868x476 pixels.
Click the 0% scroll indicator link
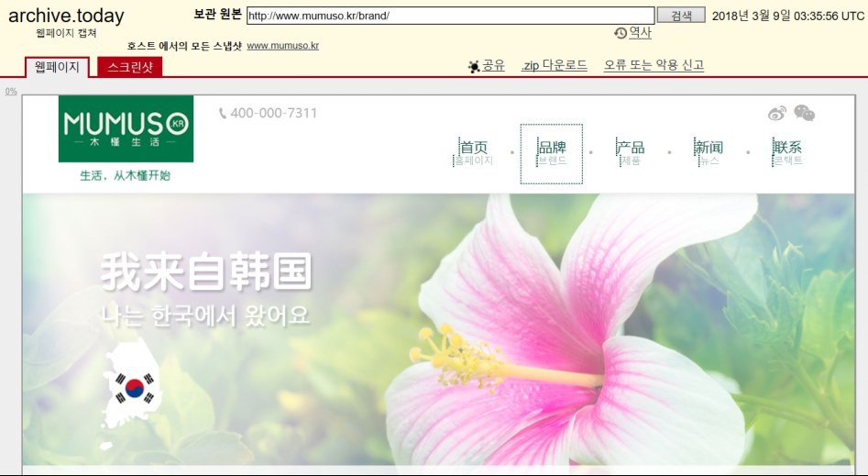[11, 92]
